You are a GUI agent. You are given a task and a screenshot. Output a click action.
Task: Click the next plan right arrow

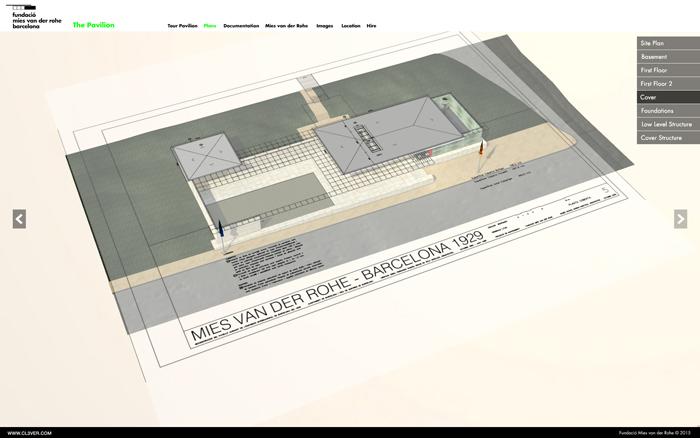pos(680,219)
